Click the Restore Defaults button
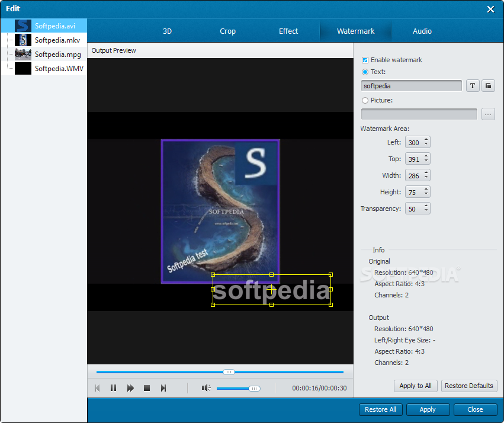 click(469, 386)
